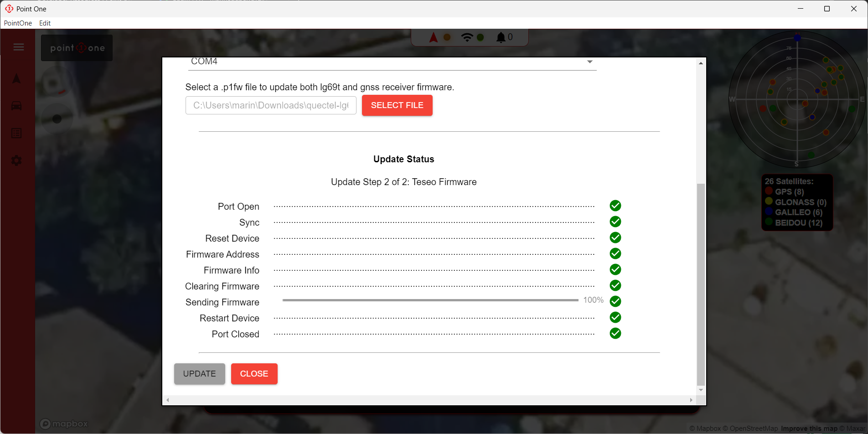Viewport: 868px width, 434px height.
Task: Expand the COM4 port dropdown
Action: tap(392, 62)
